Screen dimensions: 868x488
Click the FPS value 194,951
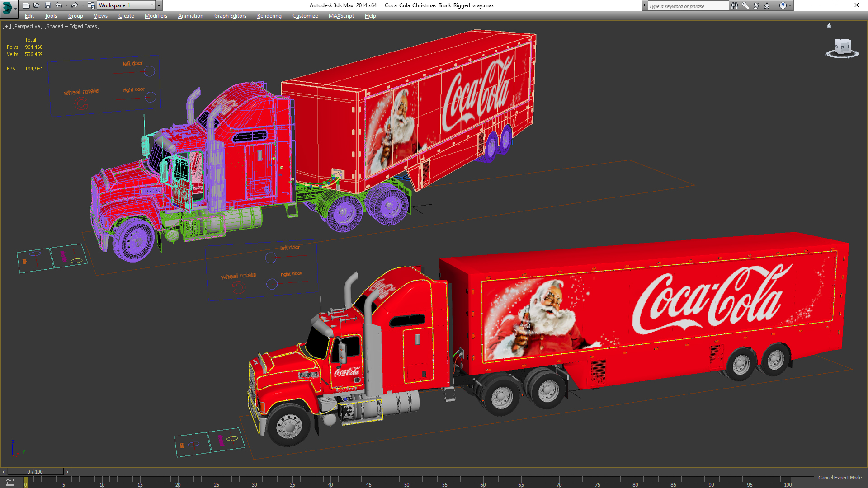[x=34, y=69]
